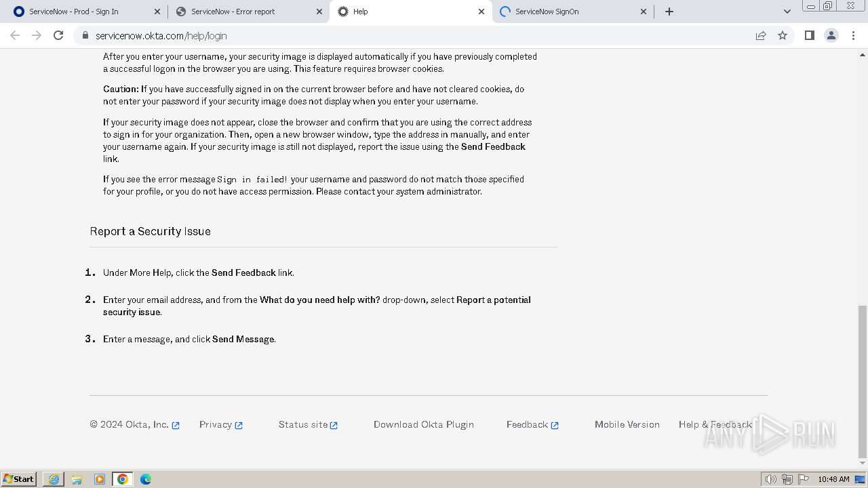Launch Microsoft Edge from the taskbar

pos(146,479)
